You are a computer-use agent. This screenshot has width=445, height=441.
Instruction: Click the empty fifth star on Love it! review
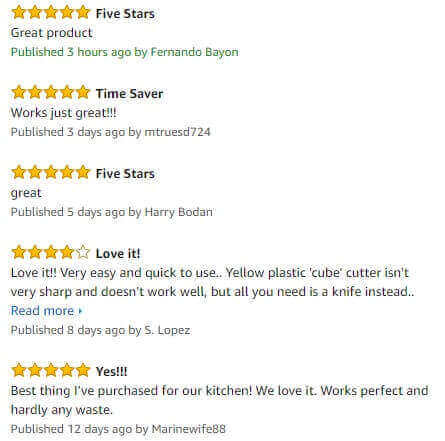[x=83, y=252]
